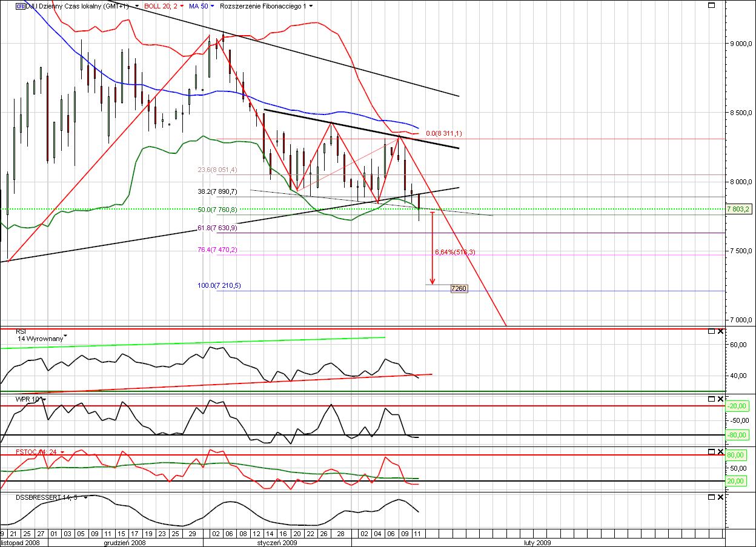Click the 7 500,0 price axis label
Viewport: 756px width, 547px height.
pos(742,251)
